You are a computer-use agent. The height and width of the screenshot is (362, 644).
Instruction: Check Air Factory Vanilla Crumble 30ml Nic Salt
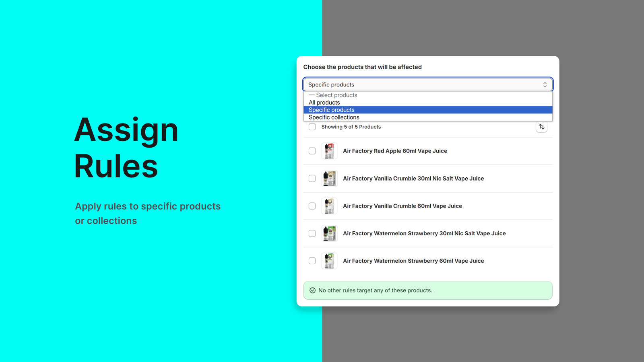pos(312,178)
